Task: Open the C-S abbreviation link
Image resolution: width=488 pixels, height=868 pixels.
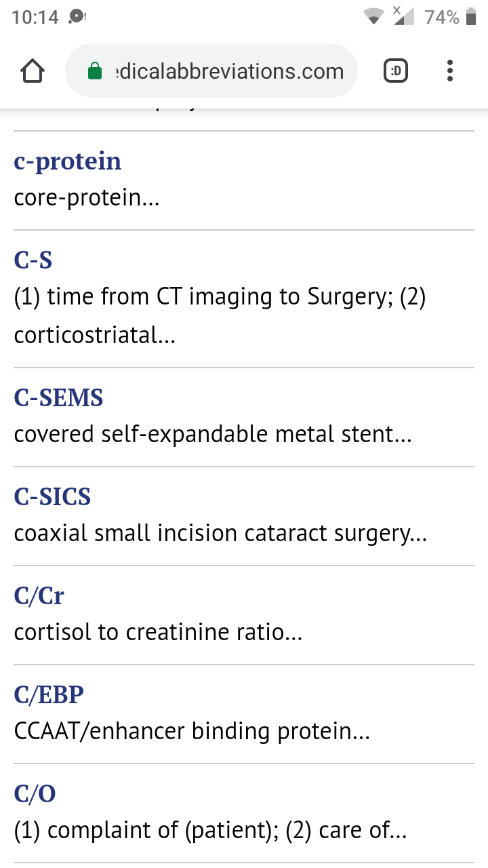Action: click(x=33, y=260)
